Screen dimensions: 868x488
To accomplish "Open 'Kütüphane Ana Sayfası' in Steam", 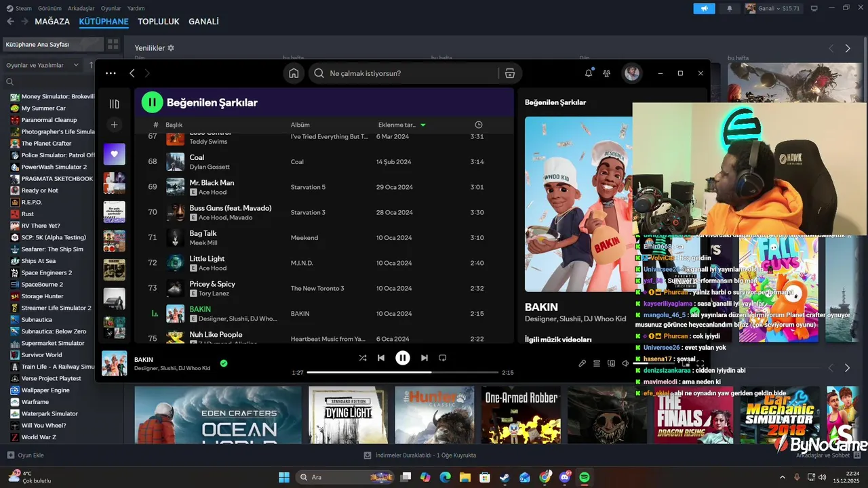I will click(x=53, y=44).
